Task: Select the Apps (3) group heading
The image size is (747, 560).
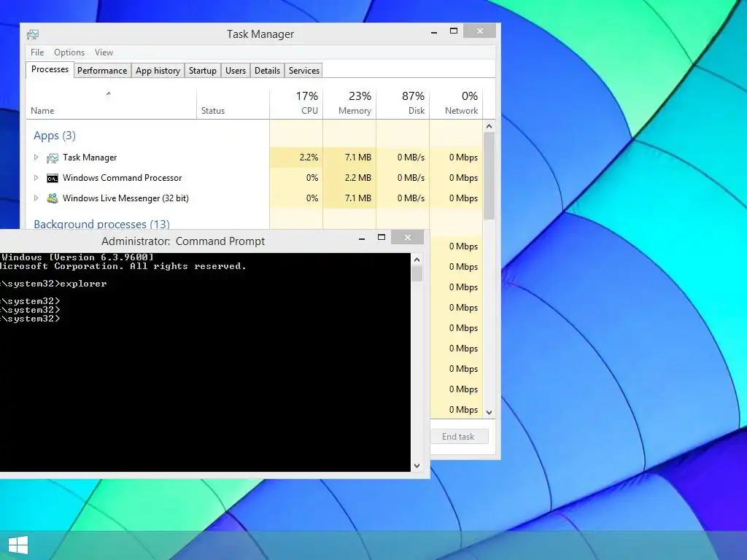Action: [54, 136]
